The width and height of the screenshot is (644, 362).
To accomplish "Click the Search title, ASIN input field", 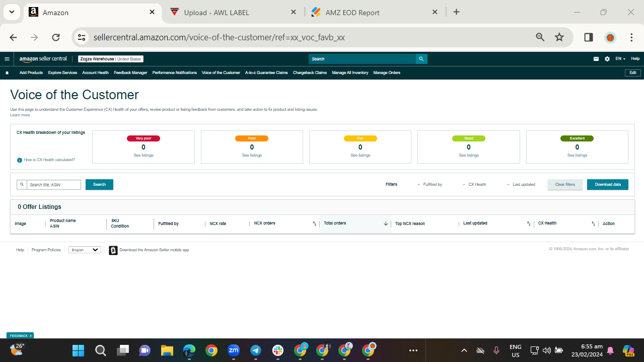I will click(54, 185).
